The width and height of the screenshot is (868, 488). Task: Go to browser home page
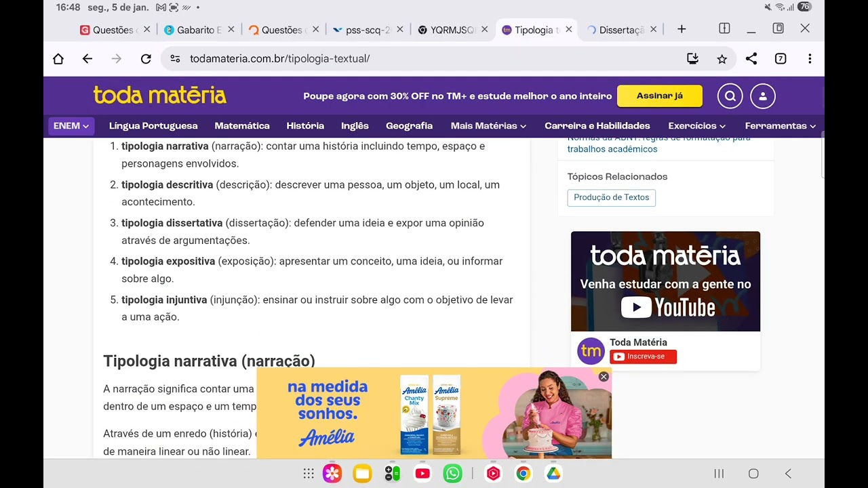point(58,59)
